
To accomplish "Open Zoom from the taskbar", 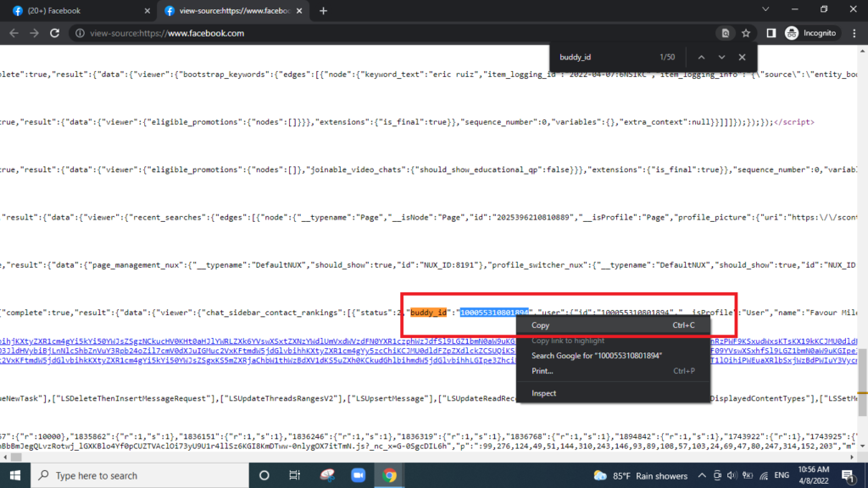I will pyautogui.click(x=358, y=475).
